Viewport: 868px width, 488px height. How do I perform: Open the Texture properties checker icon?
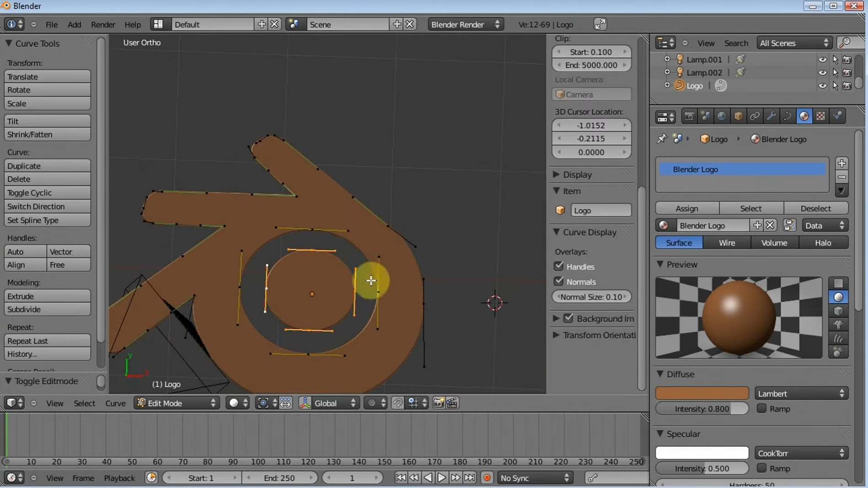(x=821, y=116)
